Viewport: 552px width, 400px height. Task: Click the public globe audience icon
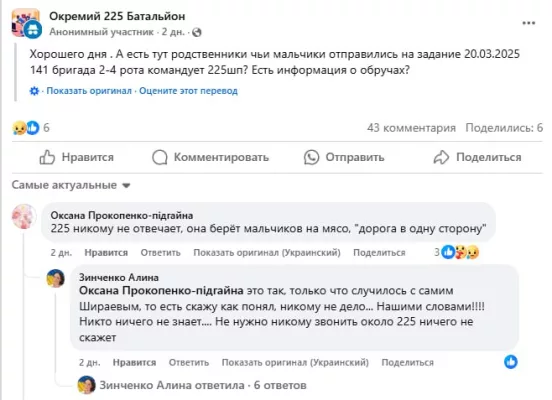coord(197,32)
